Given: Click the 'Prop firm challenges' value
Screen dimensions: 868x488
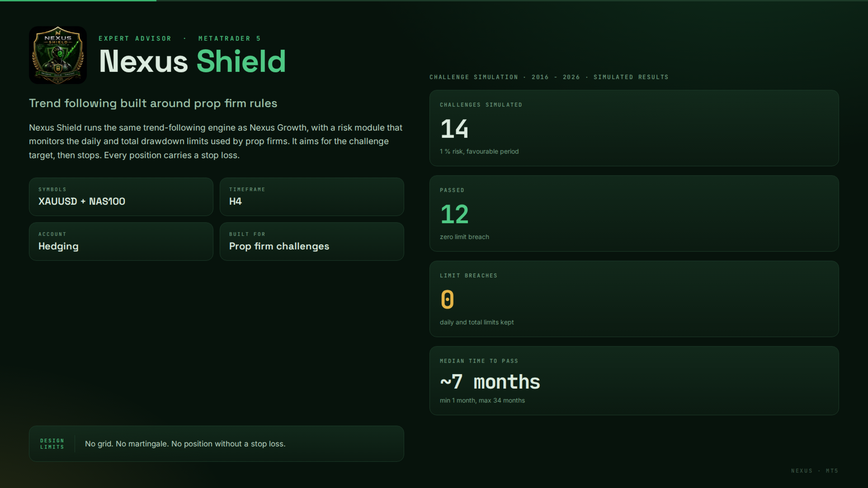Looking at the screenshot, I should pos(279,246).
